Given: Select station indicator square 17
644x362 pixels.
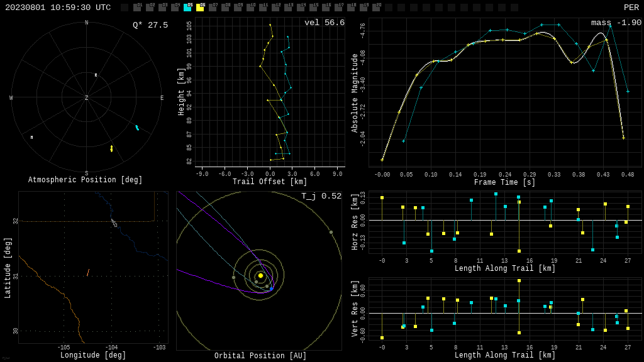Looking at the screenshot, I should (338, 8).
